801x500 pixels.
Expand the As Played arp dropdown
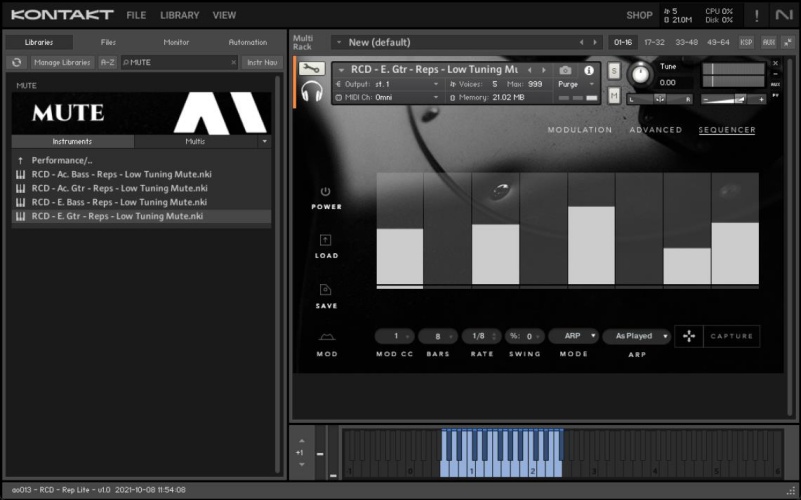636,336
